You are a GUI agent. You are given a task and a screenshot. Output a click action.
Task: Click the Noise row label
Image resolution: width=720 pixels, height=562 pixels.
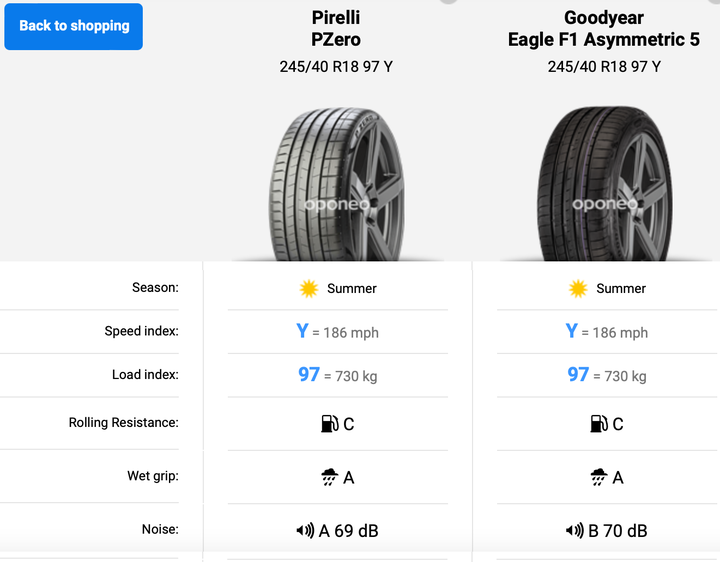pyautogui.click(x=160, y=529)
